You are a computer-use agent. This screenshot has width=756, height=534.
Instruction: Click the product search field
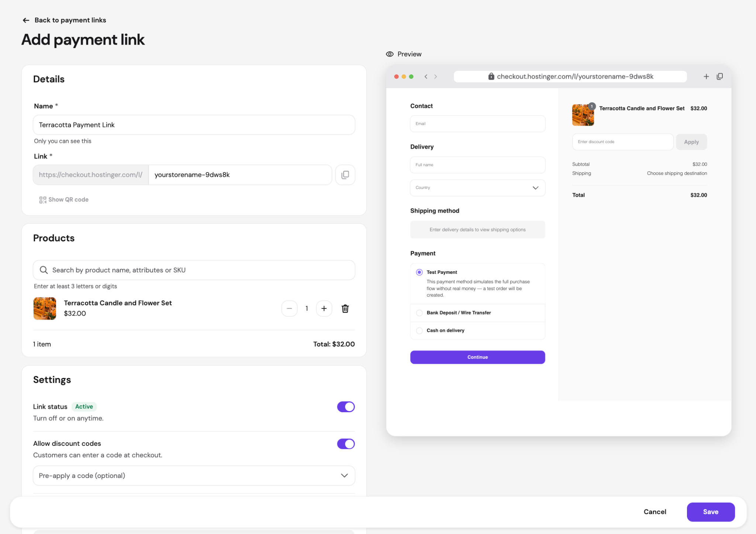194,270
